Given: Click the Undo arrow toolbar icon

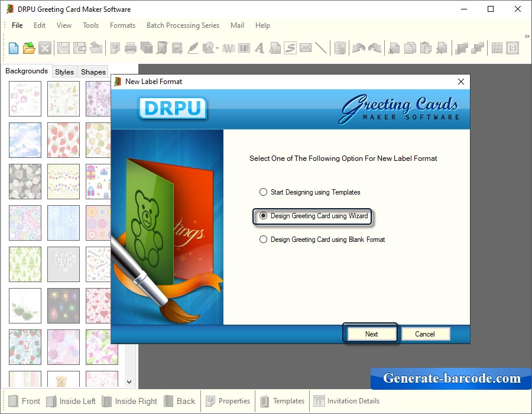Looking at the screenshot, I should (x=359, y=48).
